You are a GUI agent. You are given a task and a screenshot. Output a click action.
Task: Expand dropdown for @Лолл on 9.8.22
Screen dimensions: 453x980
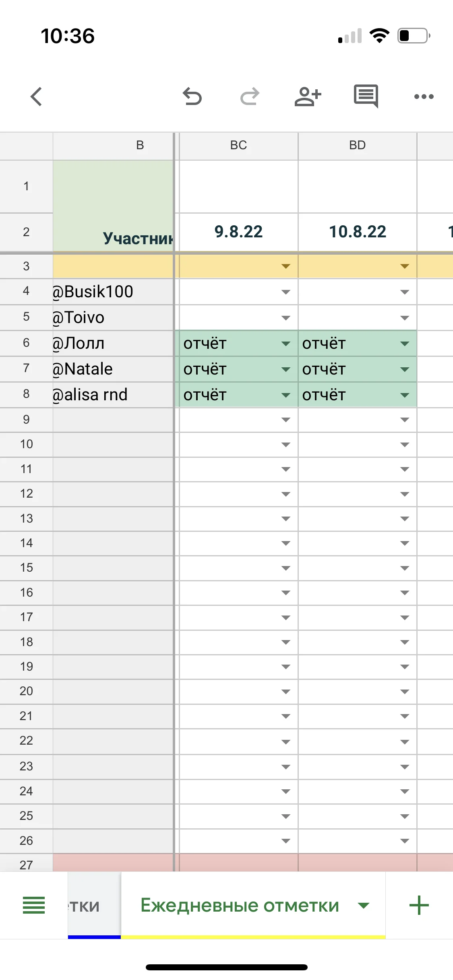(x=286, y=344)
